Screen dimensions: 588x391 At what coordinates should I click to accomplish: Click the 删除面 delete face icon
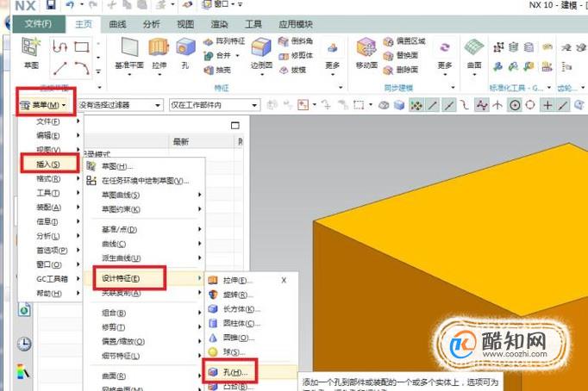click(388, 70)
